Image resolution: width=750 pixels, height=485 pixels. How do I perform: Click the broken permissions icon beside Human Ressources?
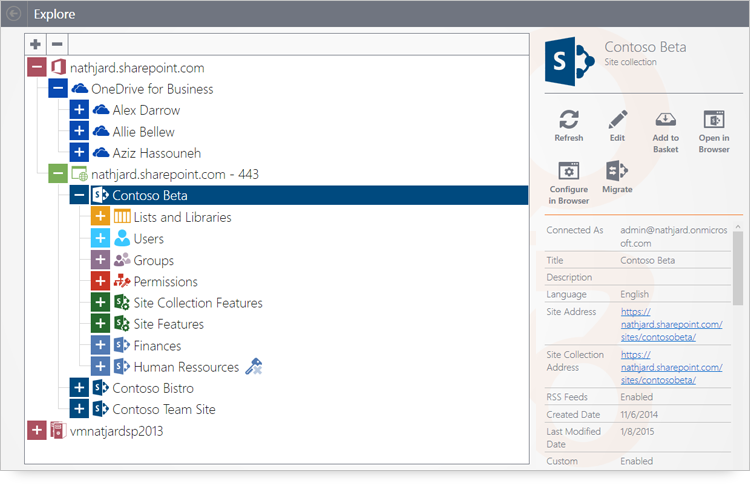click(254, 366)
